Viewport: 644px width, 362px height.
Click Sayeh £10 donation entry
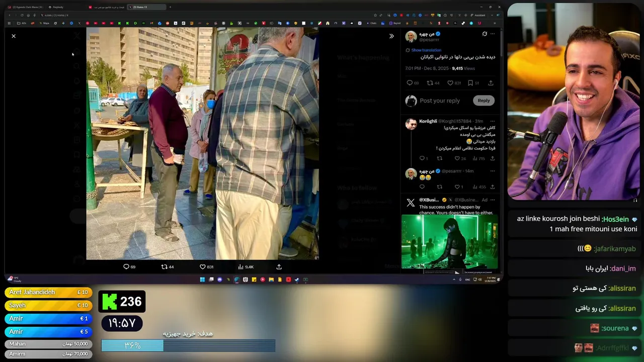[48, 305]
